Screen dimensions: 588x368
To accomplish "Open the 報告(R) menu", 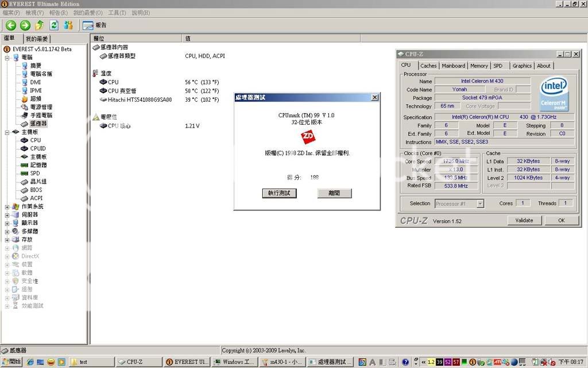I will click(x=59, y=13).
